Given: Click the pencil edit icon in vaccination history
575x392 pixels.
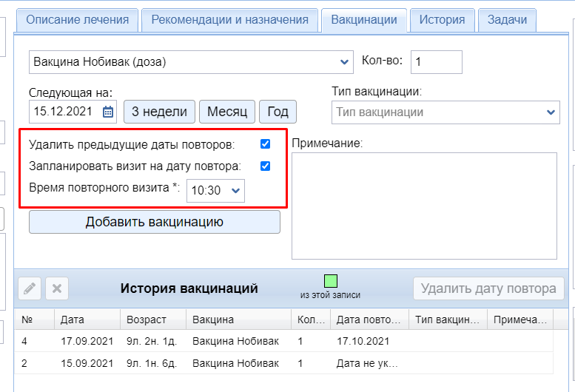Looking at the screenshot, I should [x=29, y=288].
